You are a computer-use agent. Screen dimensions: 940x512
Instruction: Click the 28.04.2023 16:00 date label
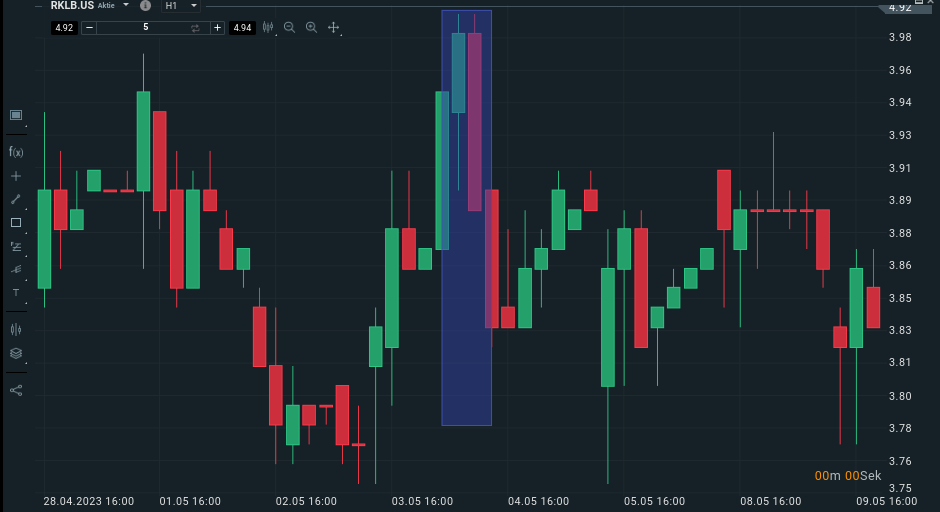(x=89, y=501)
